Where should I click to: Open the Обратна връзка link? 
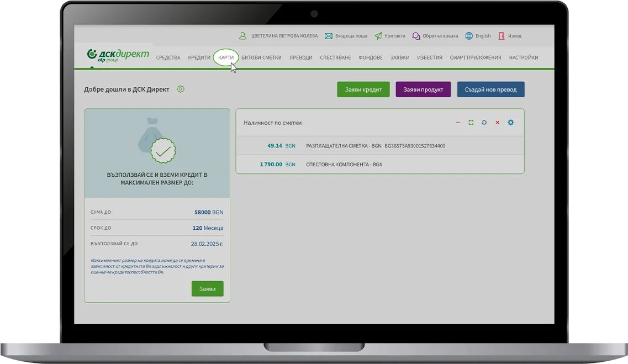tap(440, 36)
